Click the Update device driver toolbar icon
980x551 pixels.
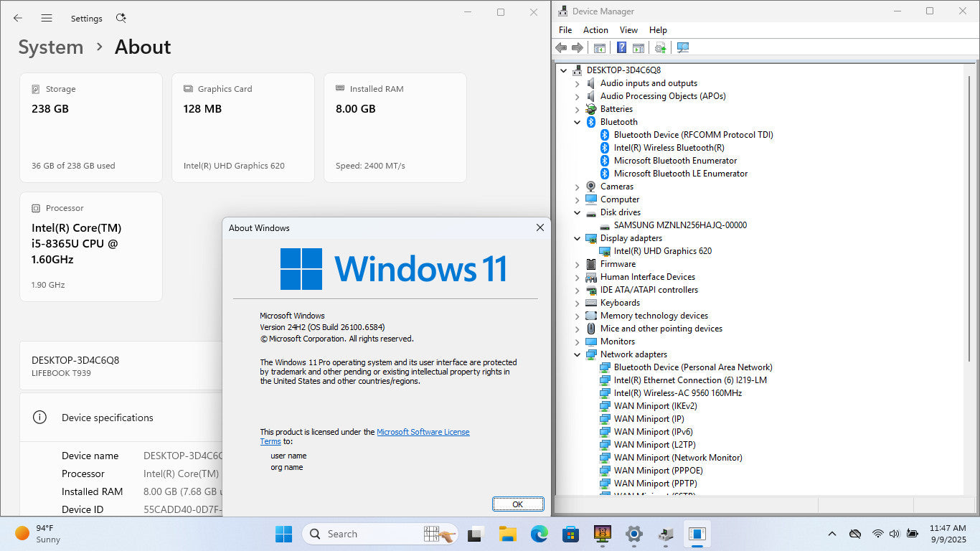[x=660, y=47]
